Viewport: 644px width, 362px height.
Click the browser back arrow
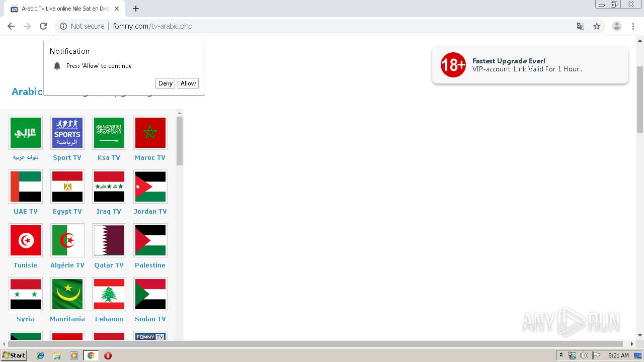pyautogui.click(x=11, y=26)
